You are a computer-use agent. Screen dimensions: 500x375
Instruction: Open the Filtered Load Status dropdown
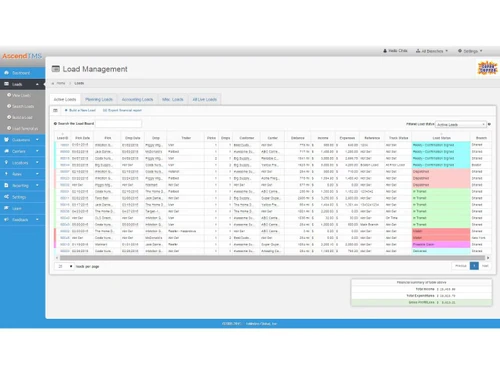point(461,124)
